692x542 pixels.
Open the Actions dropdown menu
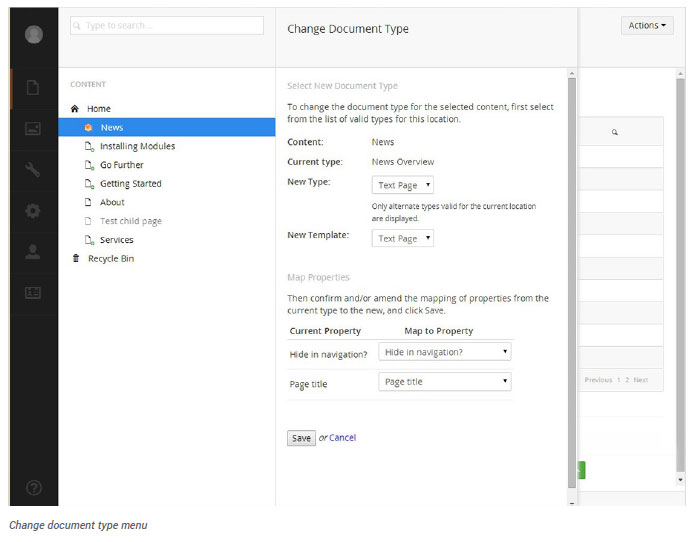pyautogui.click(x=647, y=26)
